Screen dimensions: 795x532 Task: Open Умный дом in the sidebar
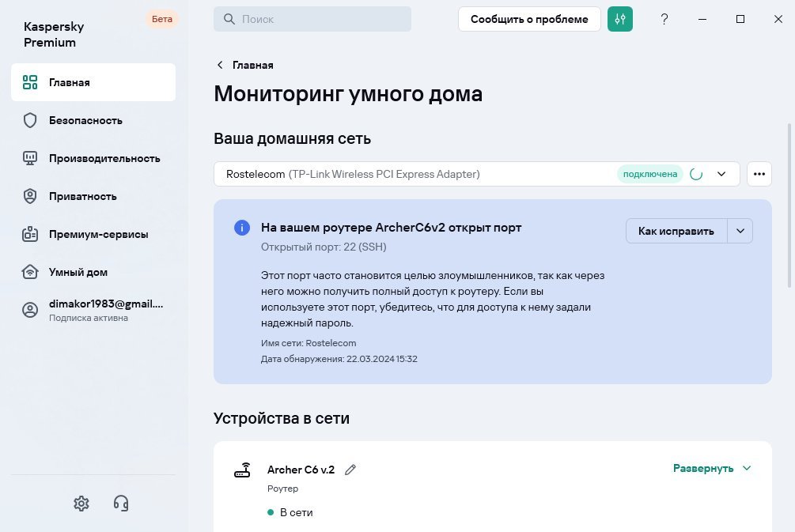coord(93,272)
